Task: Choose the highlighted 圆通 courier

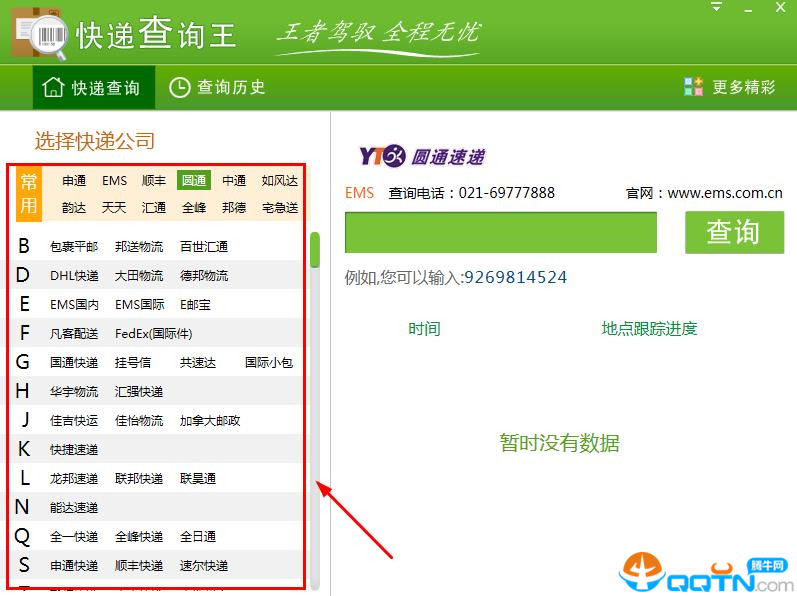Action: 194,181
